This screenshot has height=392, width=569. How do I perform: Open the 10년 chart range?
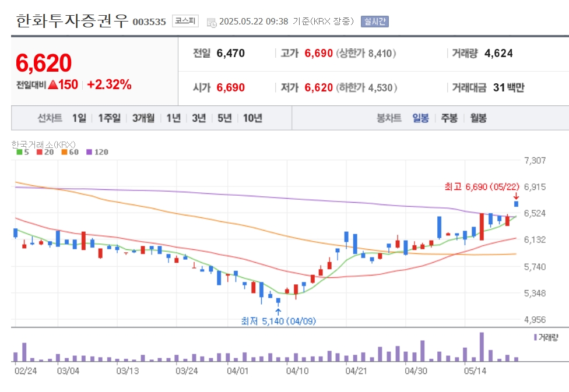pyautogui.click(x=252, y=118)
